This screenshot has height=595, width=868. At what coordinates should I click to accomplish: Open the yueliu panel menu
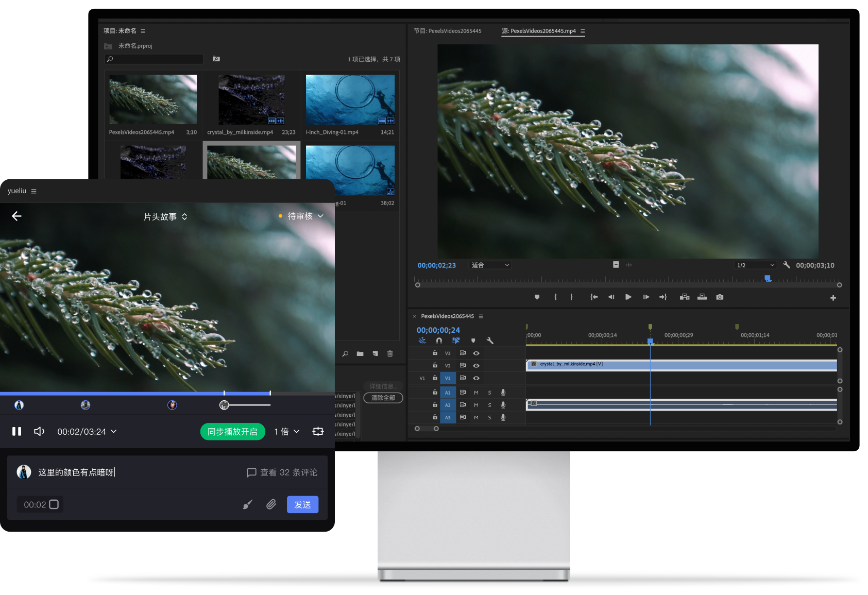[x=34, y=191]
